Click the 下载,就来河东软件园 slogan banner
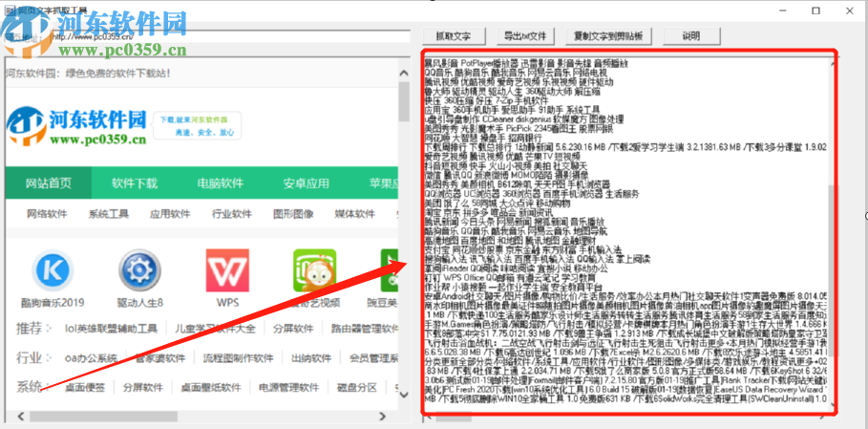This screenshot has width=868, height=429. coord(197,126)
